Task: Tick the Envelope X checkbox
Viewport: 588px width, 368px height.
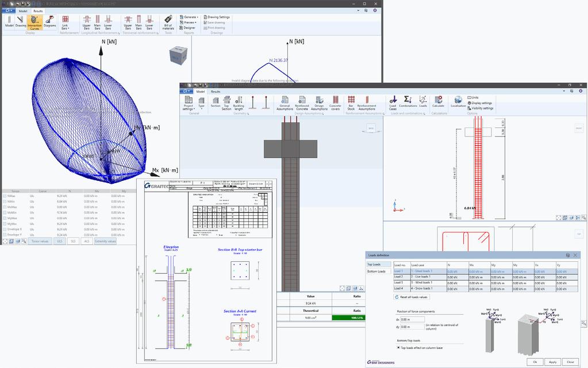Action: (5, 229)
